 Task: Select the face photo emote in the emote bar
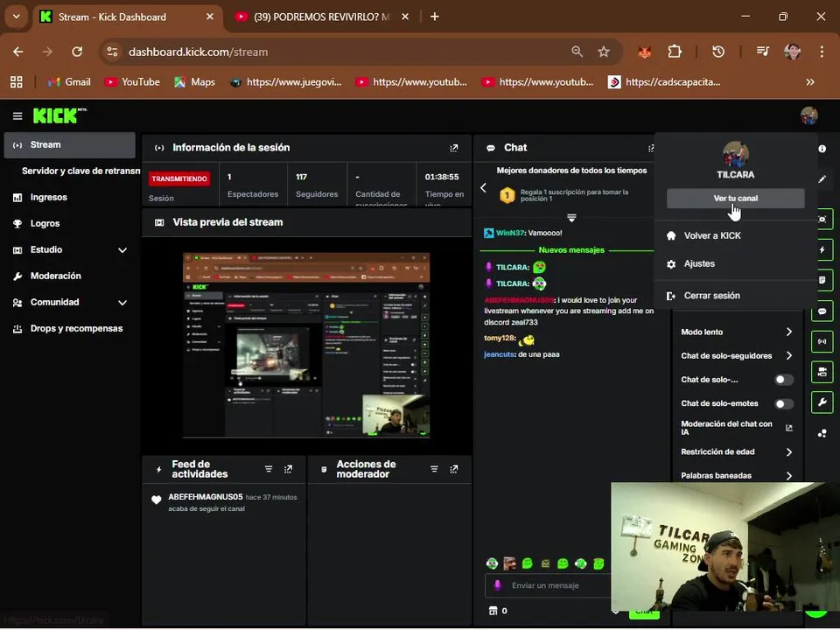pyautogui.click(x=509, y=563)
